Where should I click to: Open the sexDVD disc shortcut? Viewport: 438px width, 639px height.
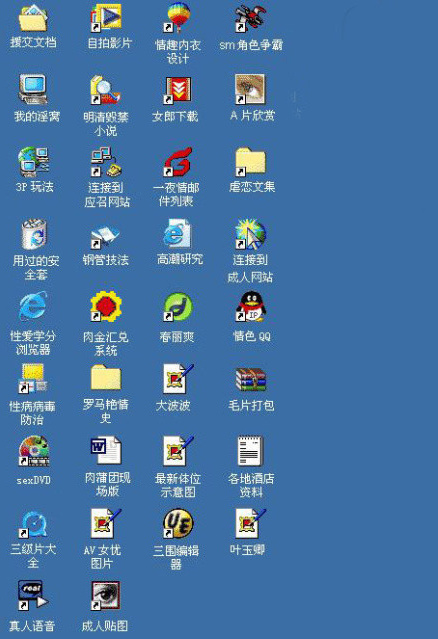[34, 451]
